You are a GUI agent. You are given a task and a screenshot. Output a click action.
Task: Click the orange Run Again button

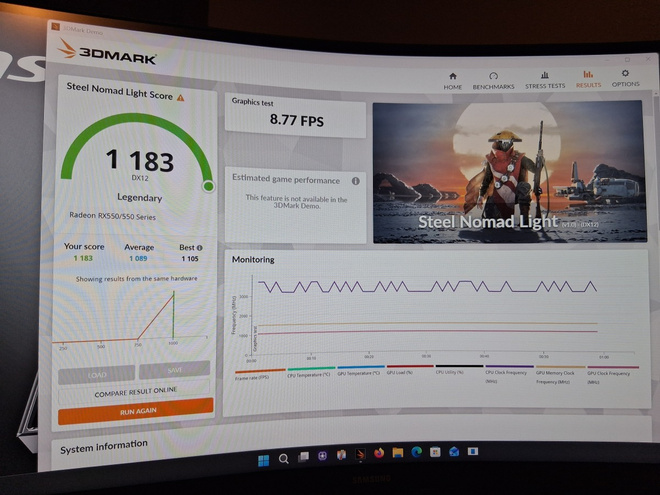pyautogui.click(x=136, y=411)
